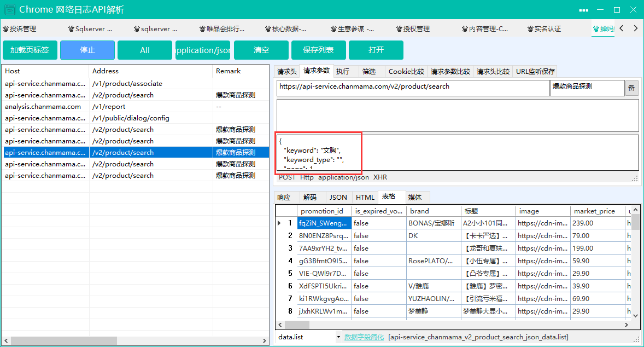Click the 备 remark save button
644x347 pixels.
631,88
